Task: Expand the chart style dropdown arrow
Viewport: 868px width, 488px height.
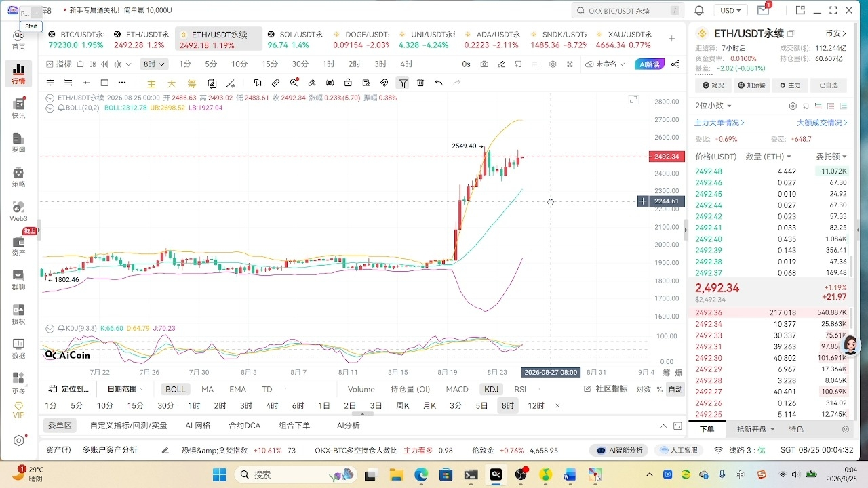Action: click(128, 64)
